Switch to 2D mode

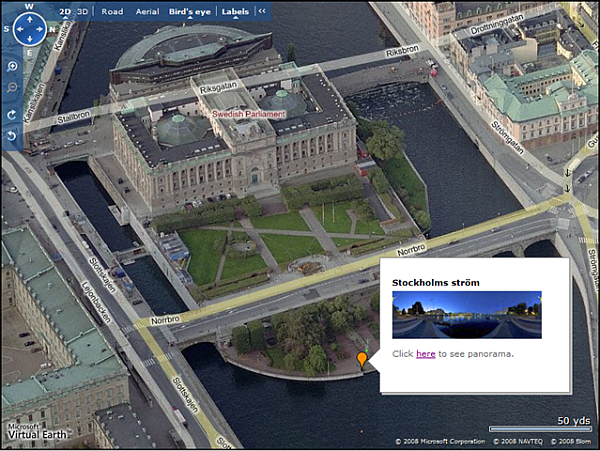65,11
